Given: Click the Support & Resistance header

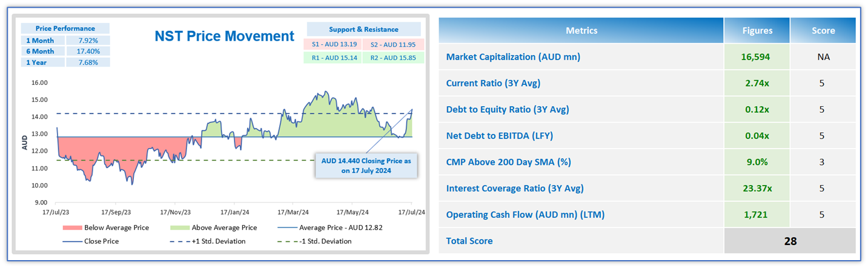Looking at the screenshot, I should click(x=363, y=29).
